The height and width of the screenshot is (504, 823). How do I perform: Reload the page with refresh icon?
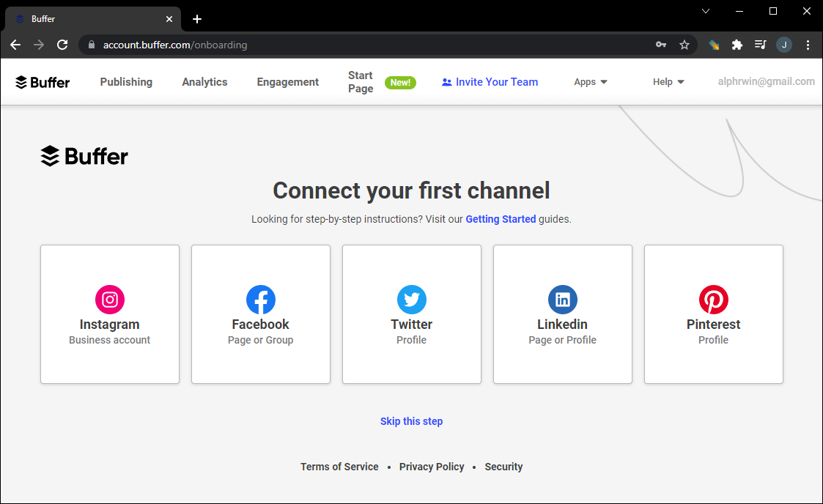click(x=62, y=45)
